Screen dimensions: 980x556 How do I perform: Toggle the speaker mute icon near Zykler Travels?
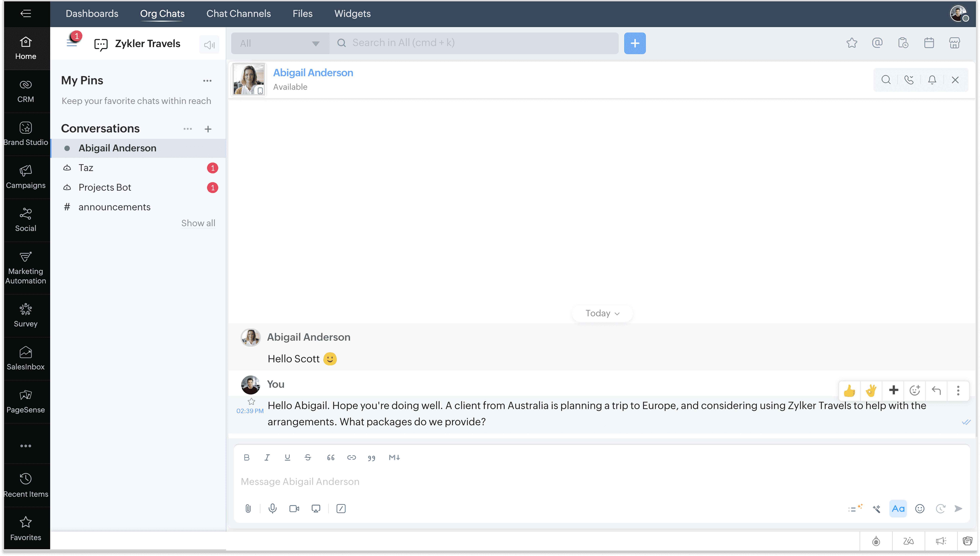tap(209, 45)
